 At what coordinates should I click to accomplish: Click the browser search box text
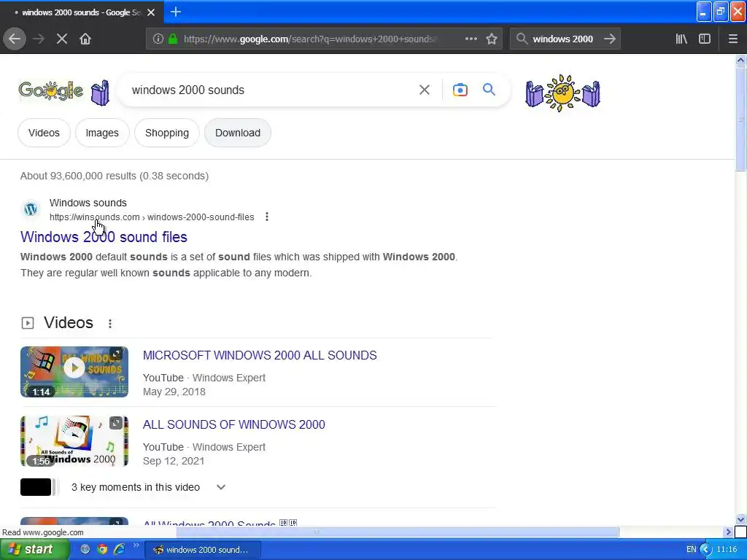[562, 39]
